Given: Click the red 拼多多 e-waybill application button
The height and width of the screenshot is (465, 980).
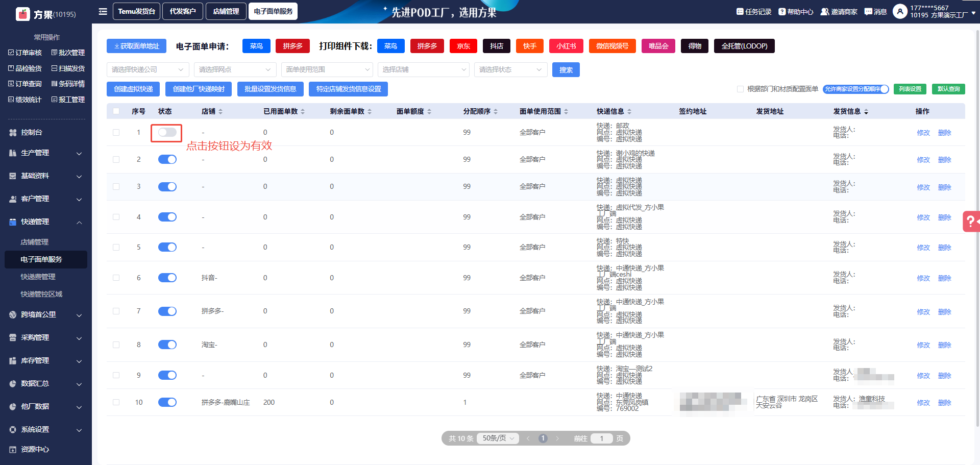Looking at the screenshot, I should click(x=292, y=46).
